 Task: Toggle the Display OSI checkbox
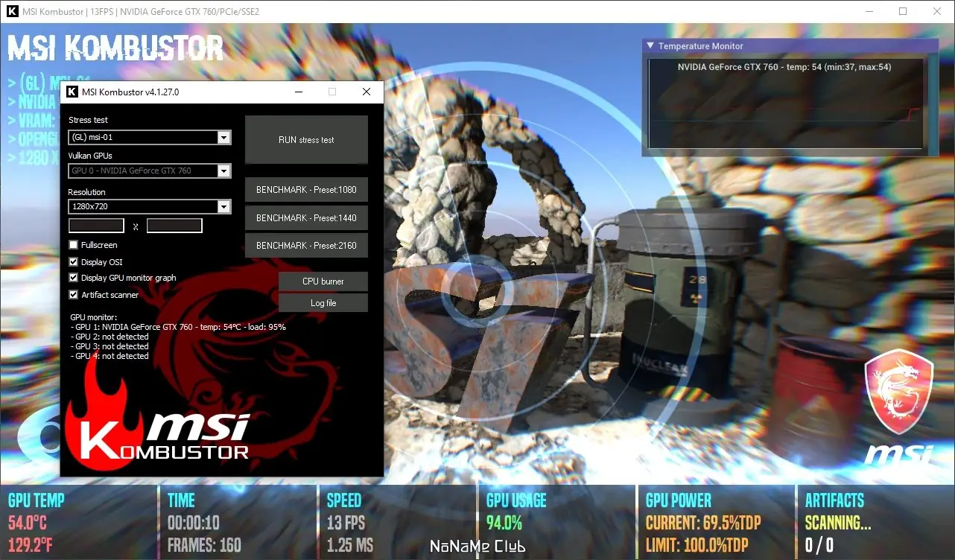click(x=73, y=262)
